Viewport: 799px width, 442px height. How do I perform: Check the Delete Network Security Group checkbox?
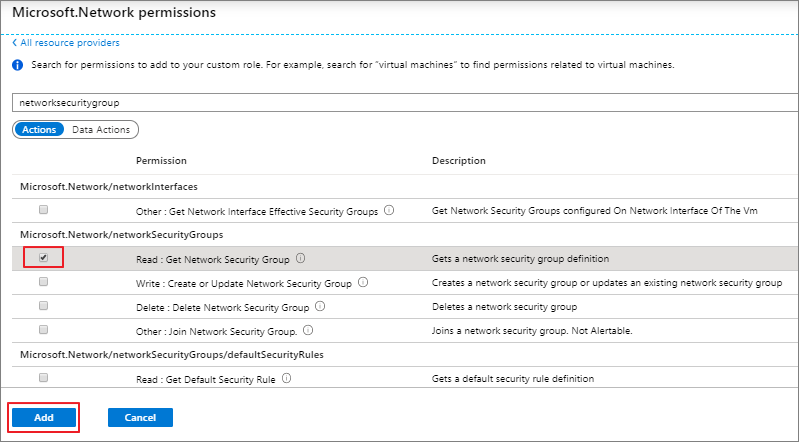point(43,305)
